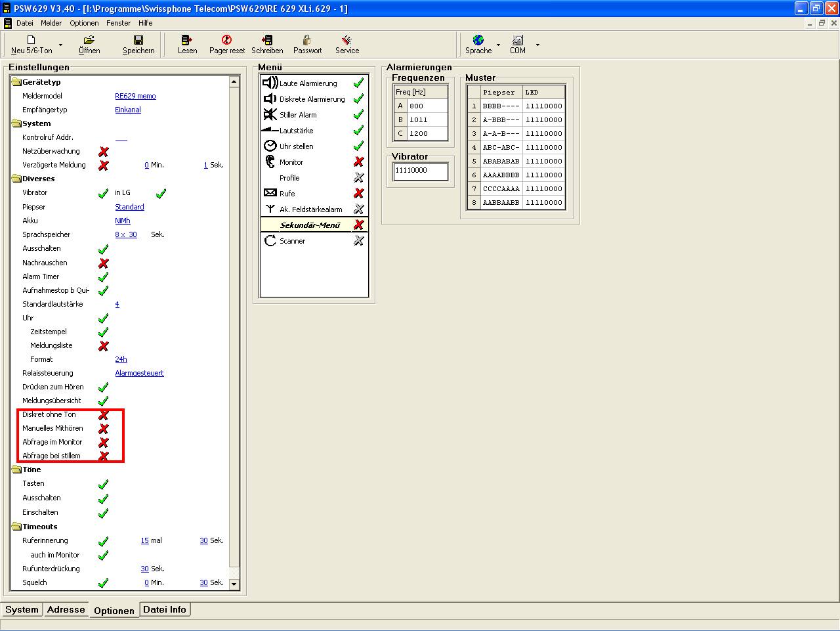Click the Vibrator pattern input field
This screenshot has width=840, height=631.
click(420, 171)
